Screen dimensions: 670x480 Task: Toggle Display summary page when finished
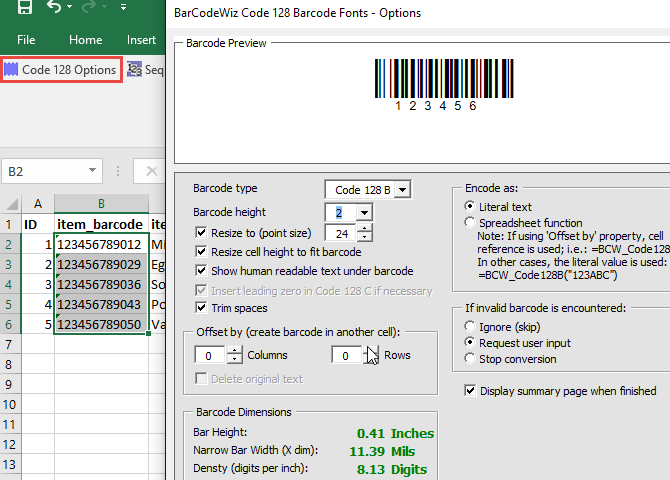pyautogui.click(x=470, y=390)
